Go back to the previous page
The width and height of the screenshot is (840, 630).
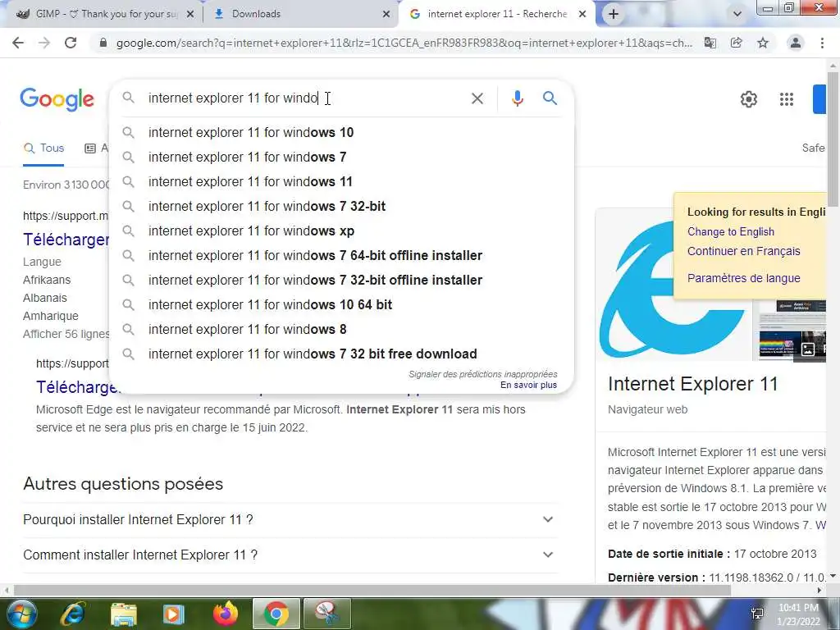[x=18, y=43]
